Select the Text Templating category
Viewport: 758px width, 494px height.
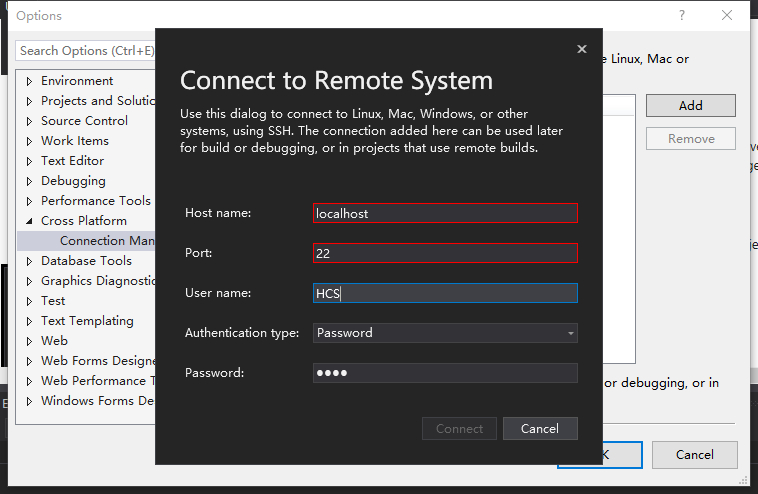pyautogui.click(x=87, y=321)
